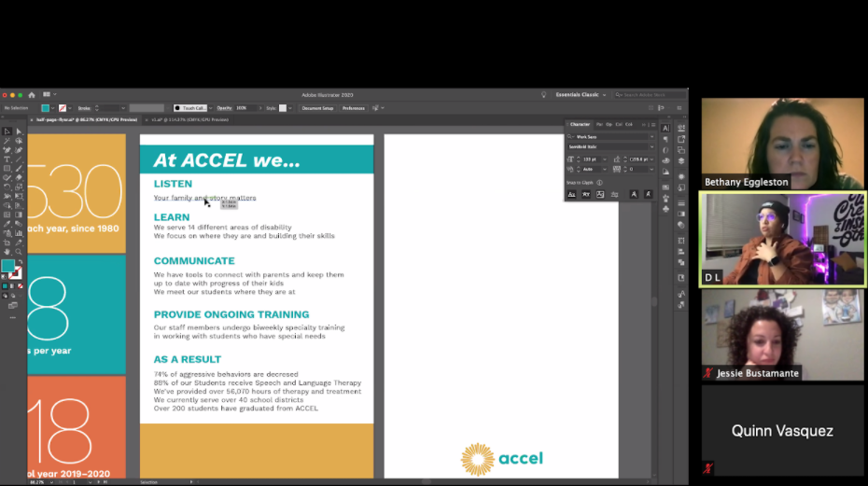Select the Rotate tool
868x486 pixels.
pyautogui.click(x=7, y=186)
